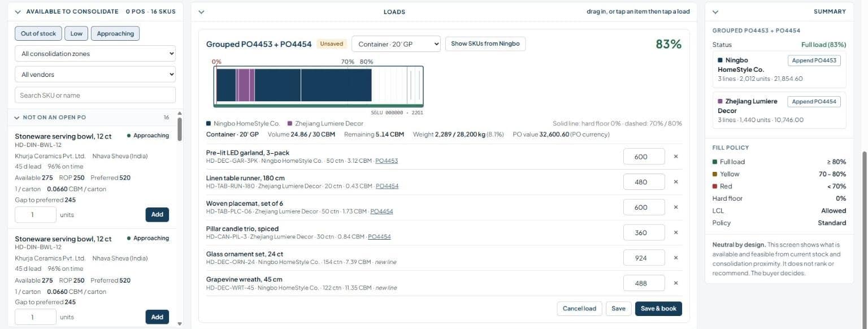This screenshot has height=329, width=868.
Task: Click Remaining 5.14 CBM value
Action: click(390, 135)
